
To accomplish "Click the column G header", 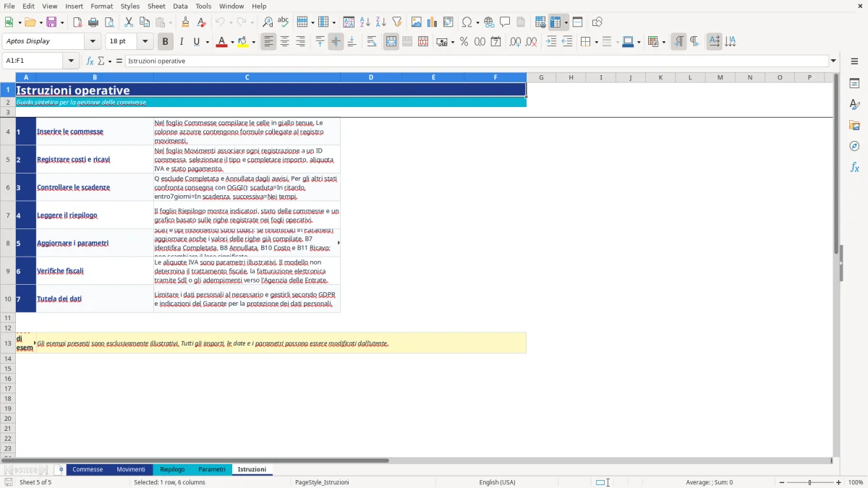I will (541, 77).
